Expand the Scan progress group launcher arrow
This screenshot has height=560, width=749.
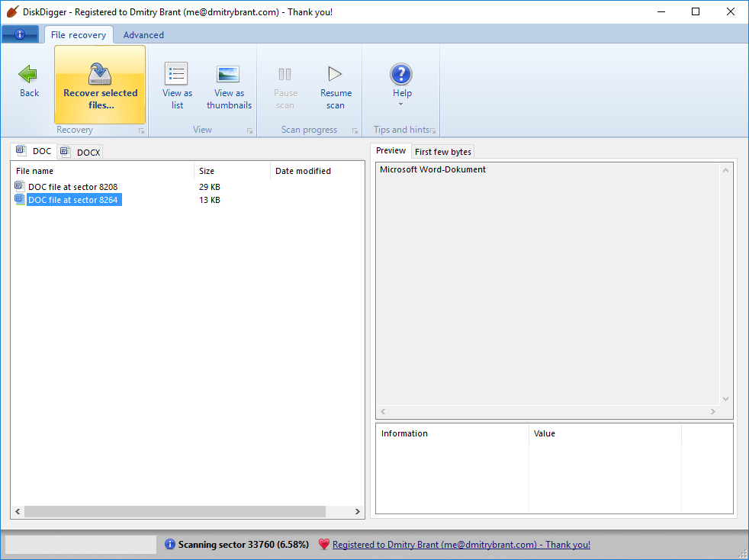[x=355, y=130]
